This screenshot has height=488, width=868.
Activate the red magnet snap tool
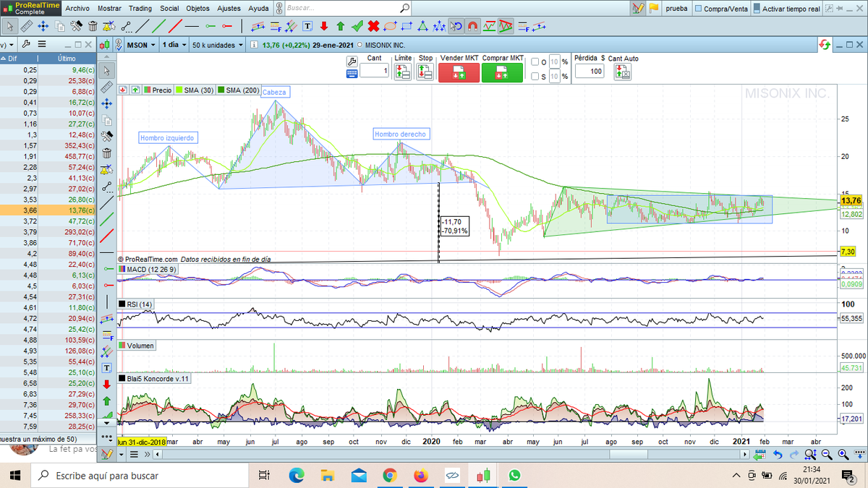click(472, 26)
